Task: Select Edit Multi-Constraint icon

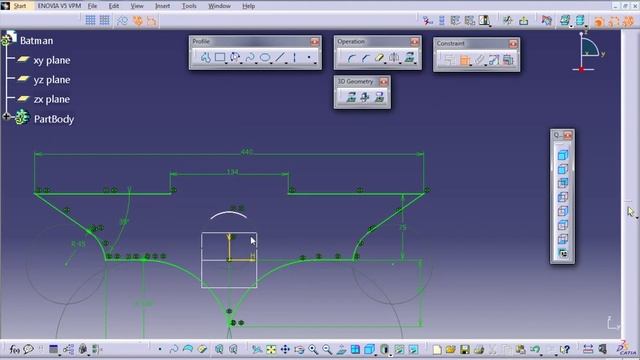Action: [508, 60]
